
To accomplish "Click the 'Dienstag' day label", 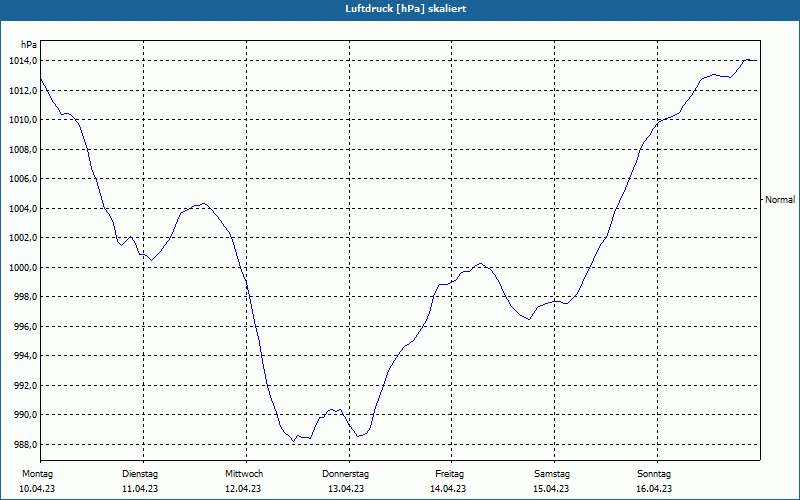I will (140, 474).
